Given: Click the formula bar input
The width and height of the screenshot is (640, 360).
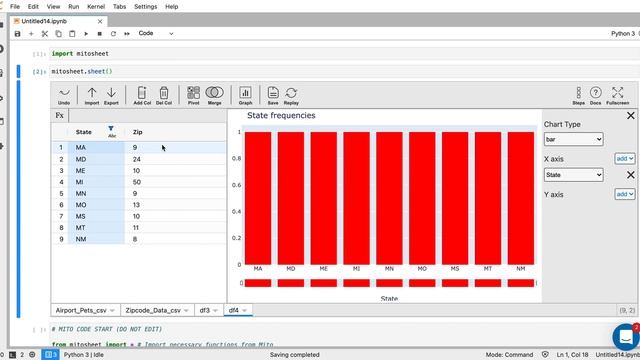Looking at the screenshot, I should 147,116.
